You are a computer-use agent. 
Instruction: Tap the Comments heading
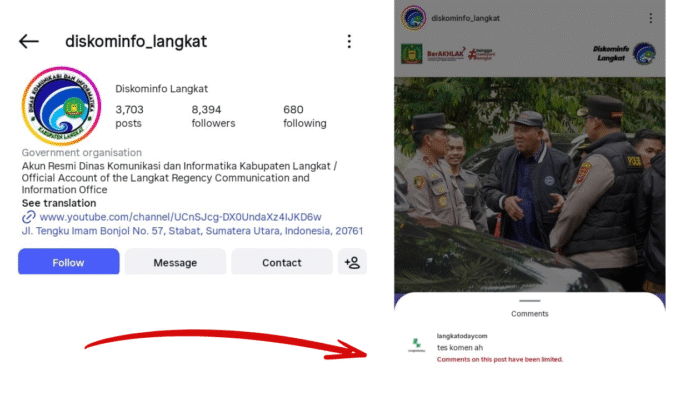click(529, 314)
